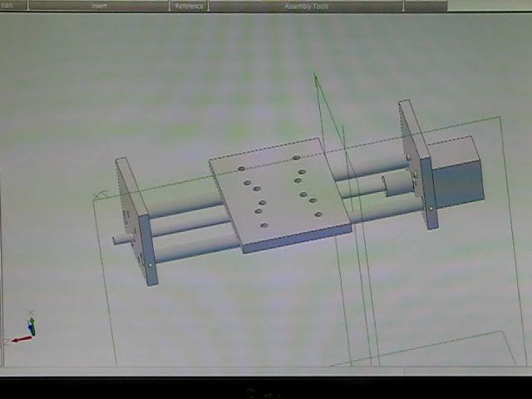The width and height of the screenshot is (532, 399).
Task: Pick the bottom-right hole in the carriage plate
Action: point(318,214)
